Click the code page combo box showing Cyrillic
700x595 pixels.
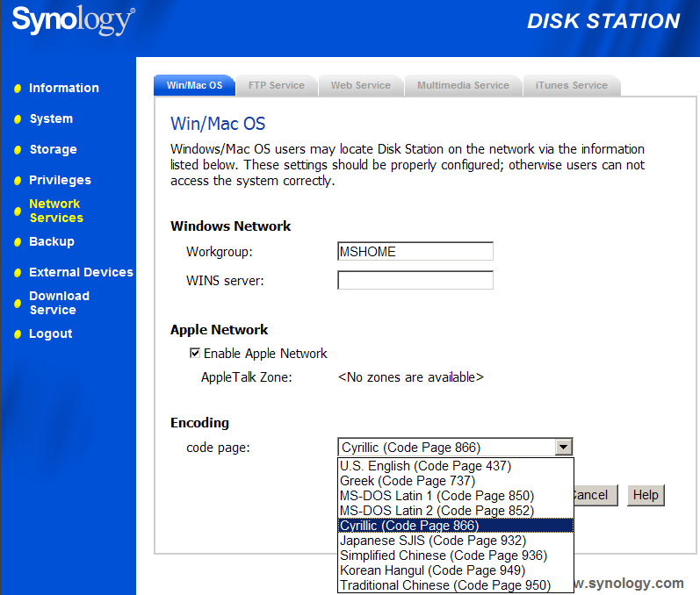[x=455, y=447]
